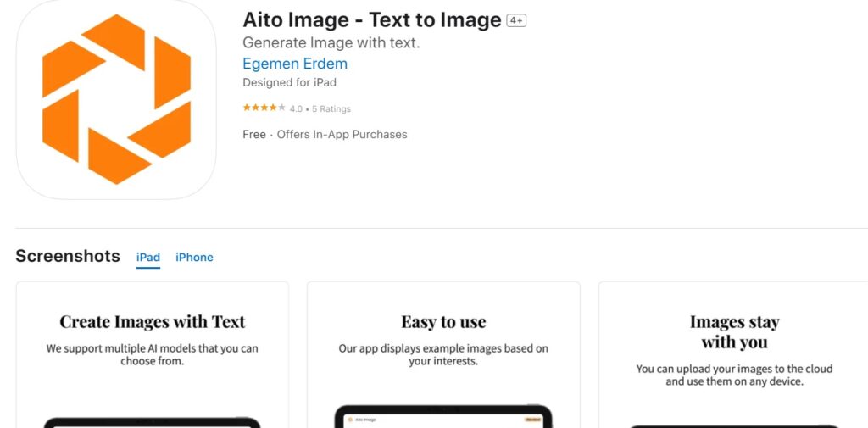Screen dimensions: 868x428
Task: Click the 4+ age rating badge
Action: pyautogui.click(x=516, y=20)
